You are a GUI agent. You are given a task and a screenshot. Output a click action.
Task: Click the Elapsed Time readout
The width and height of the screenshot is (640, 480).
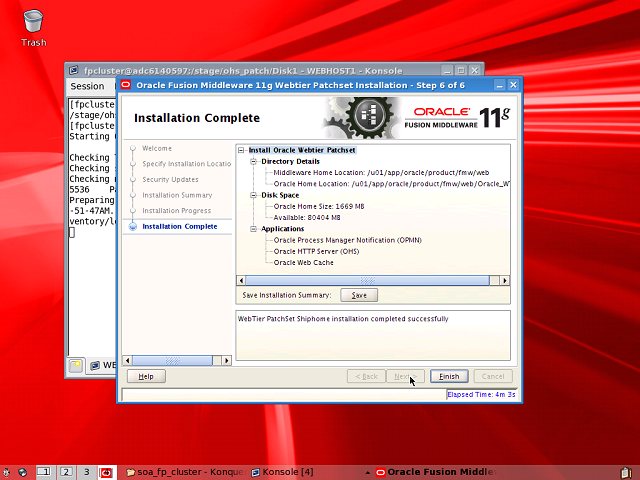(x=481, y=395)
